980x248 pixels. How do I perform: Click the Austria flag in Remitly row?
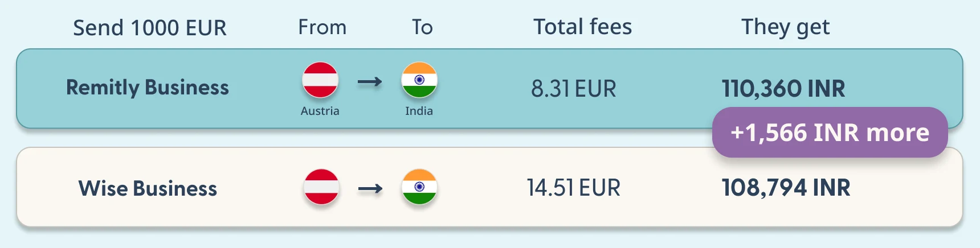point(320,80)
